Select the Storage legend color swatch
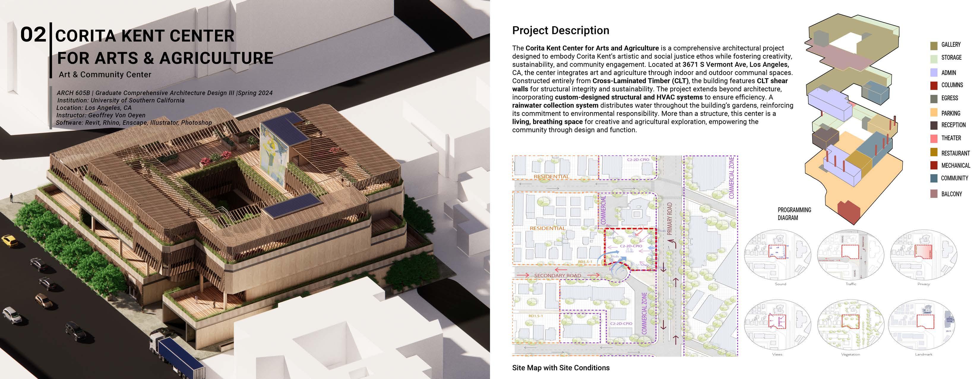 coord(934,59)
